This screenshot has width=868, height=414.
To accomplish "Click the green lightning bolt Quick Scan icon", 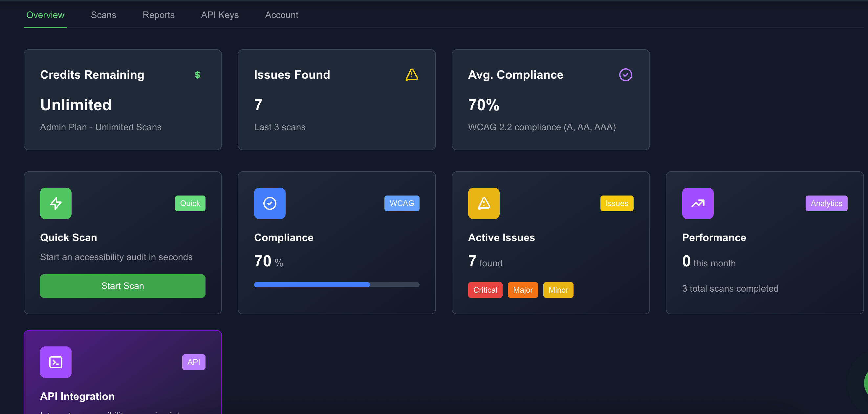I will click(x=55, y=203).
